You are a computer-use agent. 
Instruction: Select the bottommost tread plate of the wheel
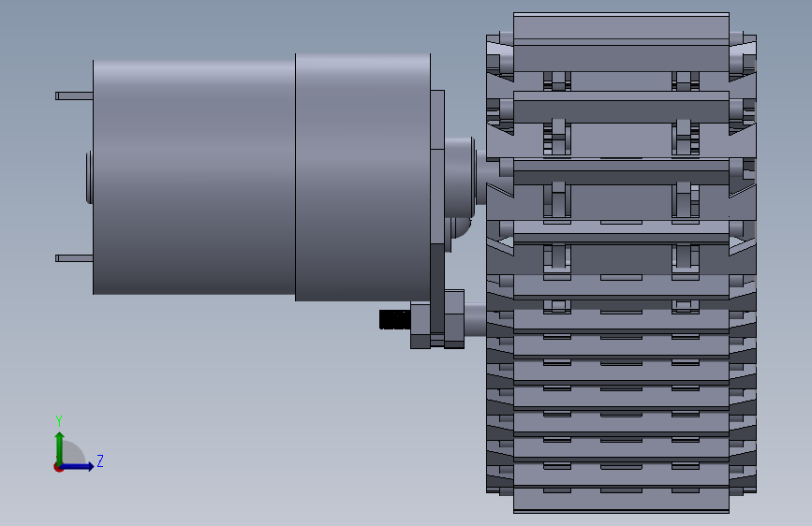622,500
